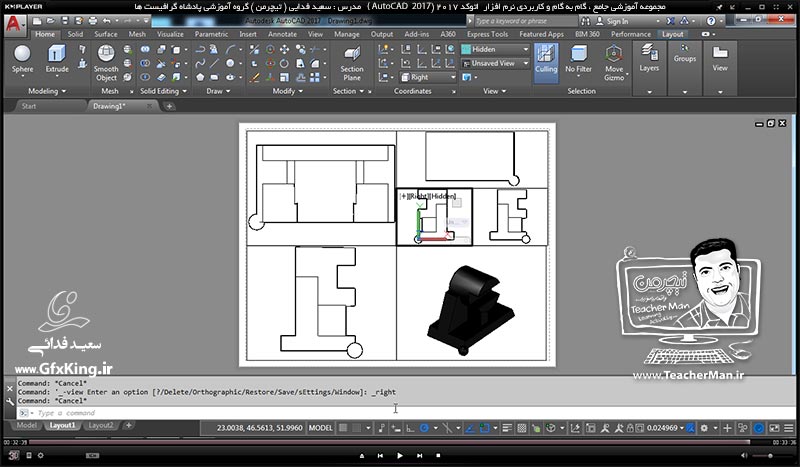Expand the Draw panel
This screenshot has width=800, height=467.
pyautogui.click(x=218, y=91)
